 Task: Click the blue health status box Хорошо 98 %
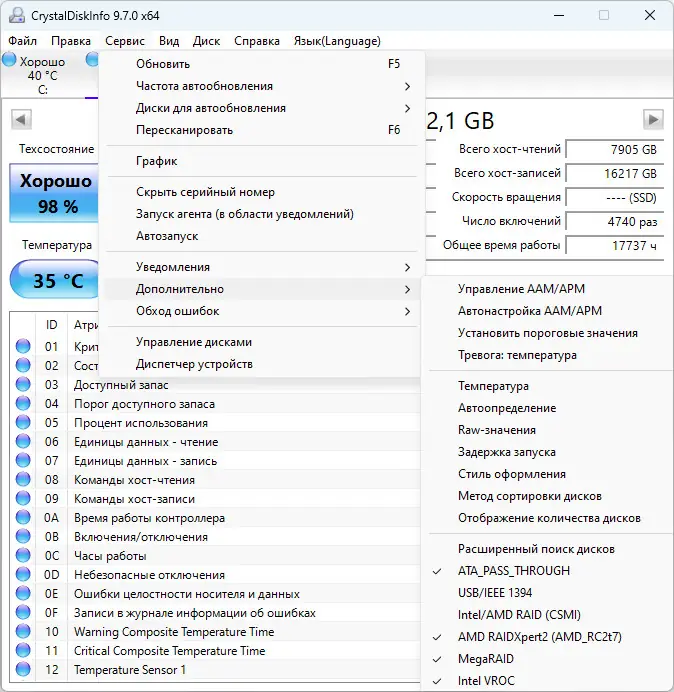(x=54, y=193)
